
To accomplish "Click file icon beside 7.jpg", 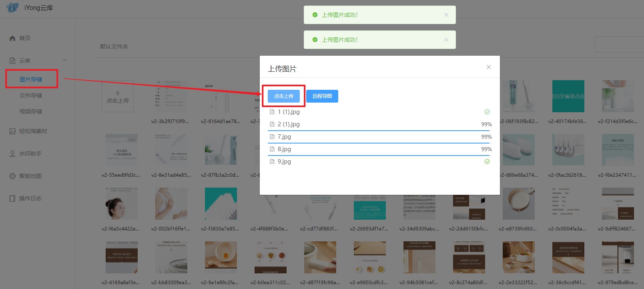I will [272, 137].
